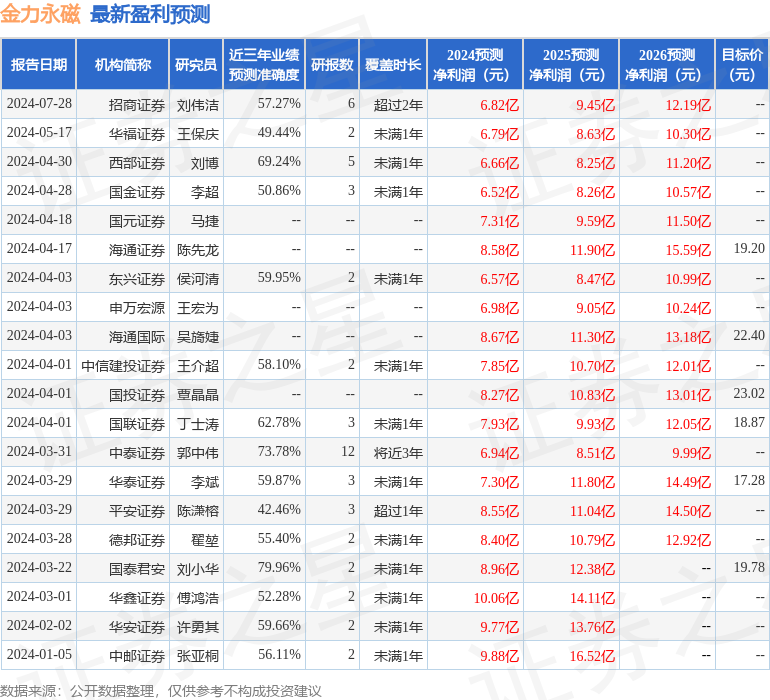Screen dimensions: 770x700
Task: Click analyst 许勇其
Action: coord(198,627)
